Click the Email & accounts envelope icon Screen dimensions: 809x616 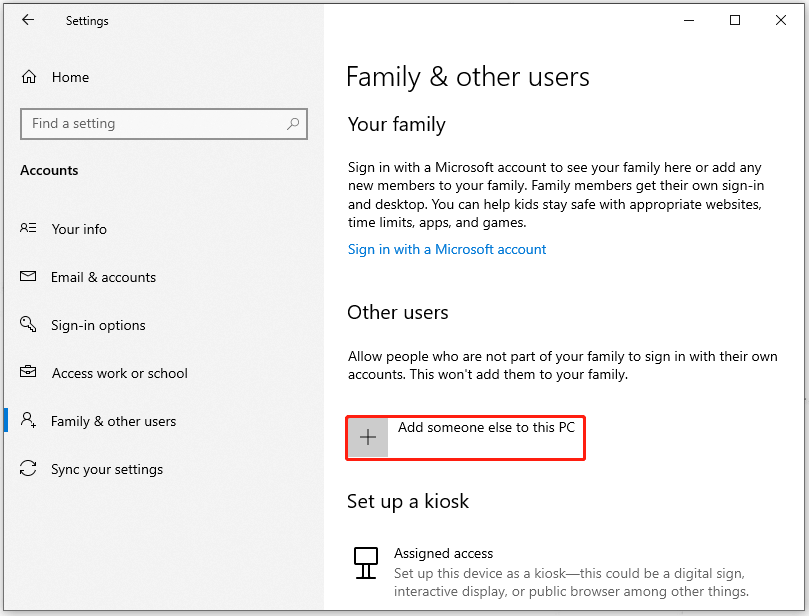coord(28,276)
